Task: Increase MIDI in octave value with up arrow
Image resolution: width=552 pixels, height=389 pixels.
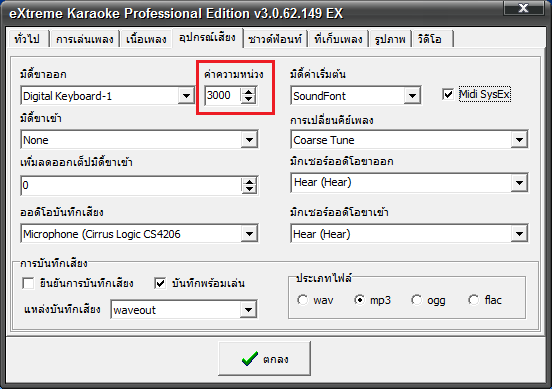Action: pyautogui.click(x=250, y=182)
